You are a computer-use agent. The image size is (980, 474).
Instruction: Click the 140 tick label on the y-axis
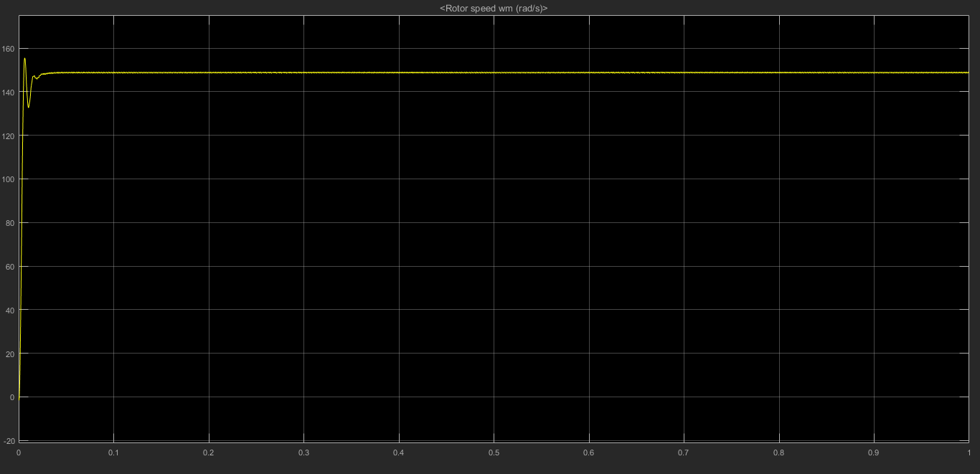pyautogui.click(x=9, y=93)
